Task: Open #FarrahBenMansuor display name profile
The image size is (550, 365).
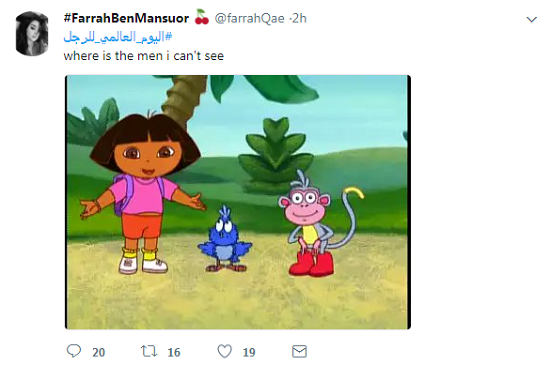Action: pyautogui.click(x=126, y=18)
